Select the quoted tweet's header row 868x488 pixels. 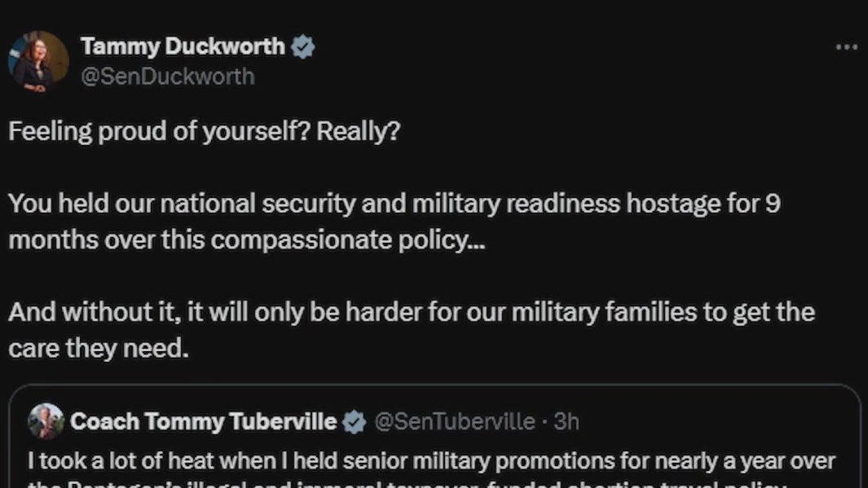[x=302, y=421]
